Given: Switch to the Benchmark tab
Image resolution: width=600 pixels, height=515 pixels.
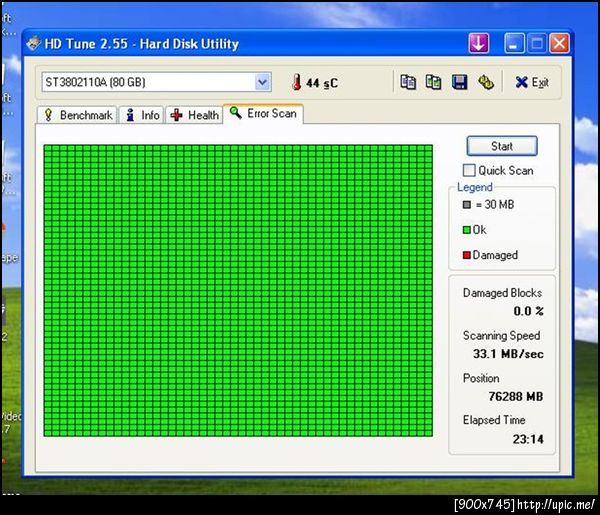Looking at the screenshot, I should [77, 115].
